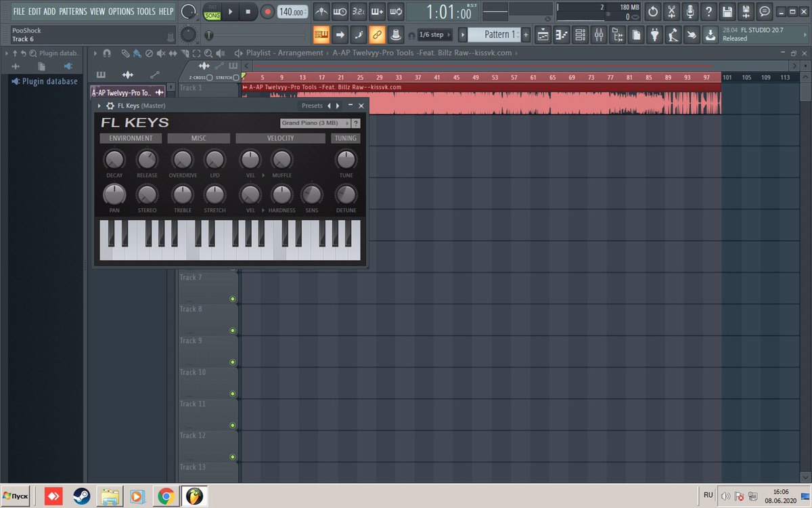Click the plus button next to Pattern 1
Viewport: 812px width, 508px height.
(526, 35)
